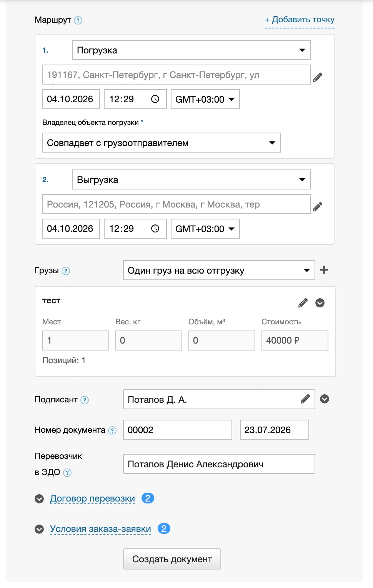373x588 pixels.
Task: Open the Погрузка point type dropdown
Action: (191, 50)
